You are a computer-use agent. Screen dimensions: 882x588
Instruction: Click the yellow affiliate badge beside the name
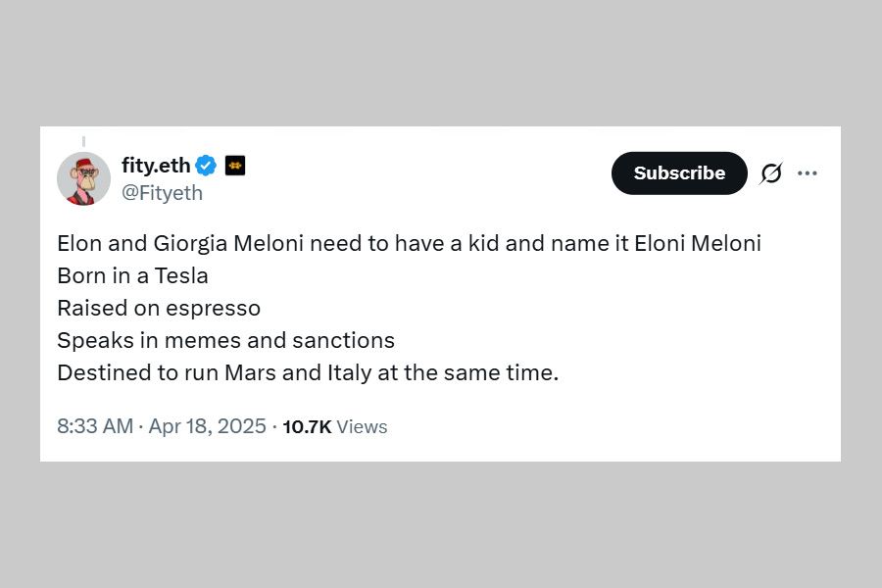click(235, 166)
